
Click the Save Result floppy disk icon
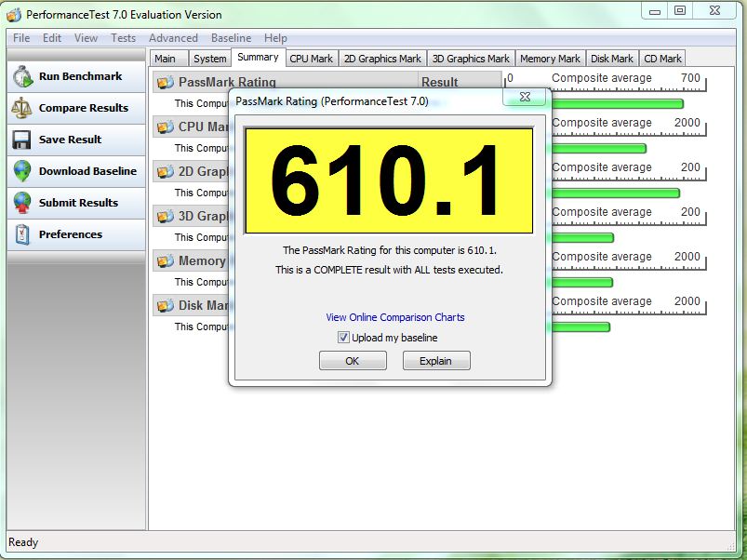[21, 140]
